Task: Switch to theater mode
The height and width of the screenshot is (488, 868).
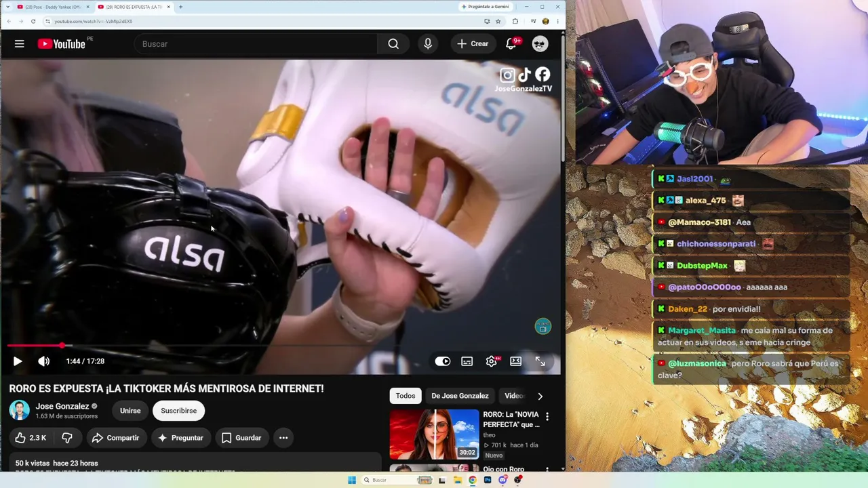Action: pos(516,361)
